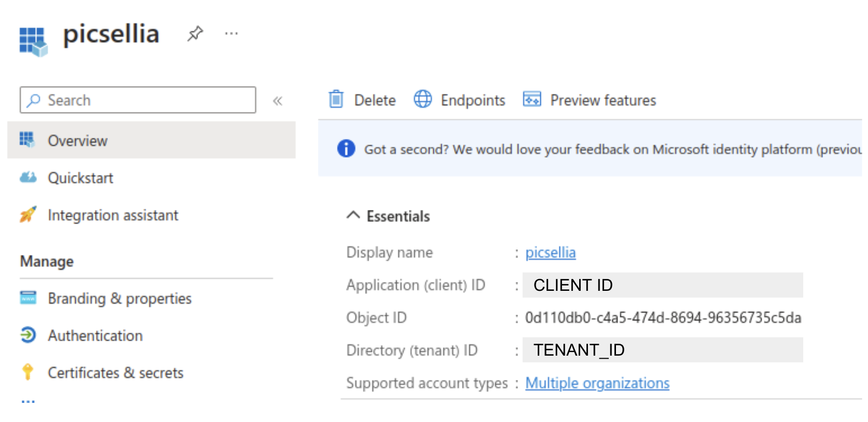Go to Branding & properties
The width and height of the screenshot is (868, 422).
coord(120,299)
